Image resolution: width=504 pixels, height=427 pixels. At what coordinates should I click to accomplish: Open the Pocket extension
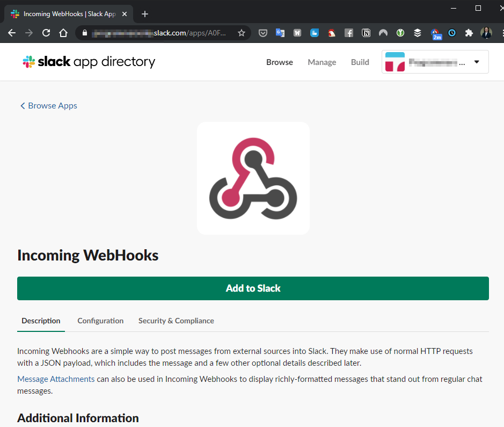tap(263, 33)
